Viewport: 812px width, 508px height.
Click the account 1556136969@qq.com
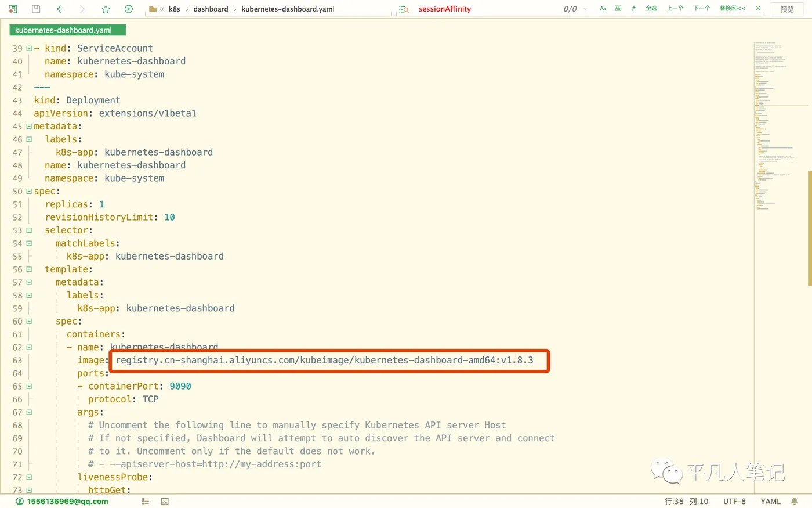coord(62,501)
